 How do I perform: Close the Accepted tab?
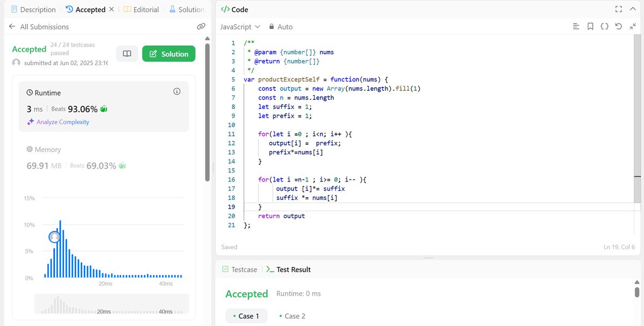click(x=111, y=9)
